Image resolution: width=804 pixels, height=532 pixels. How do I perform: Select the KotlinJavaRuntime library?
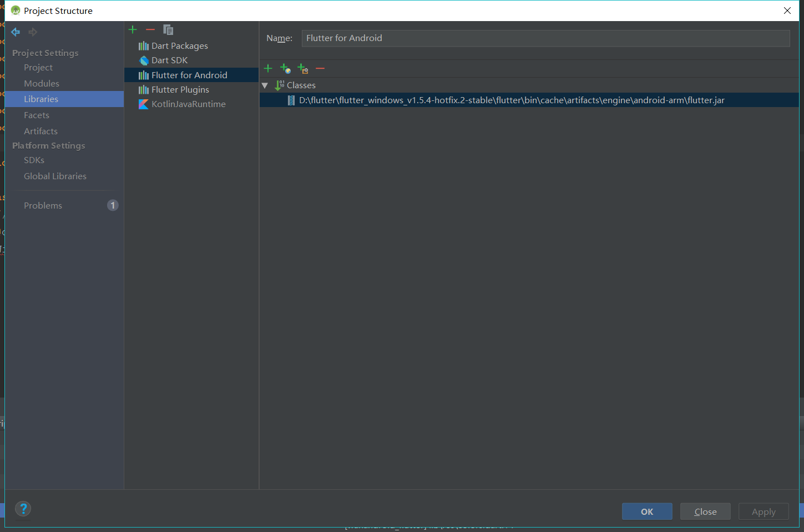189,104
